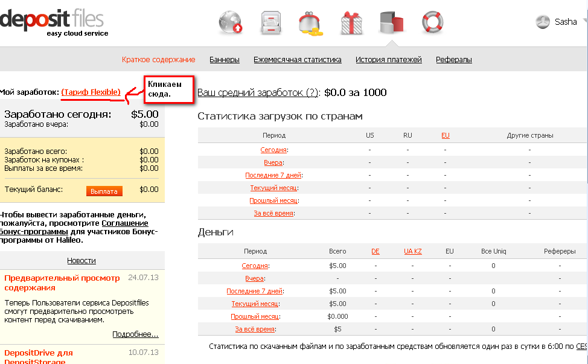Select Последние 7 дней in the country downloads table
The image size is (588, 364).
click(273, 176)
